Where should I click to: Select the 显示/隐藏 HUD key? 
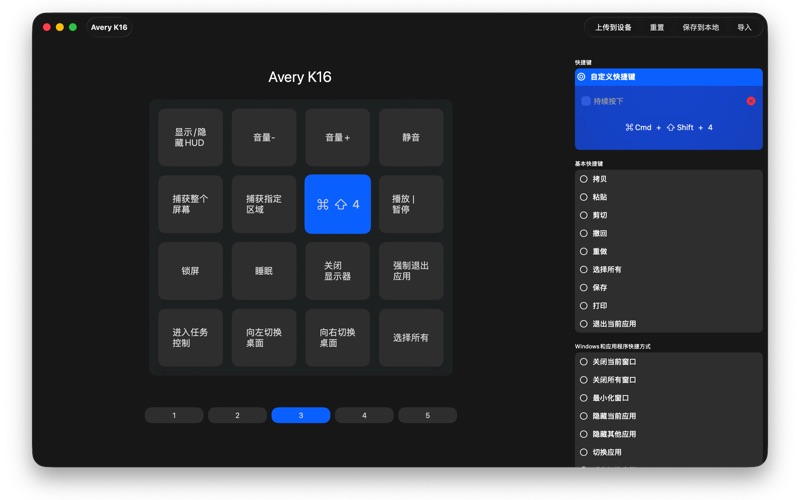(190, 137)
